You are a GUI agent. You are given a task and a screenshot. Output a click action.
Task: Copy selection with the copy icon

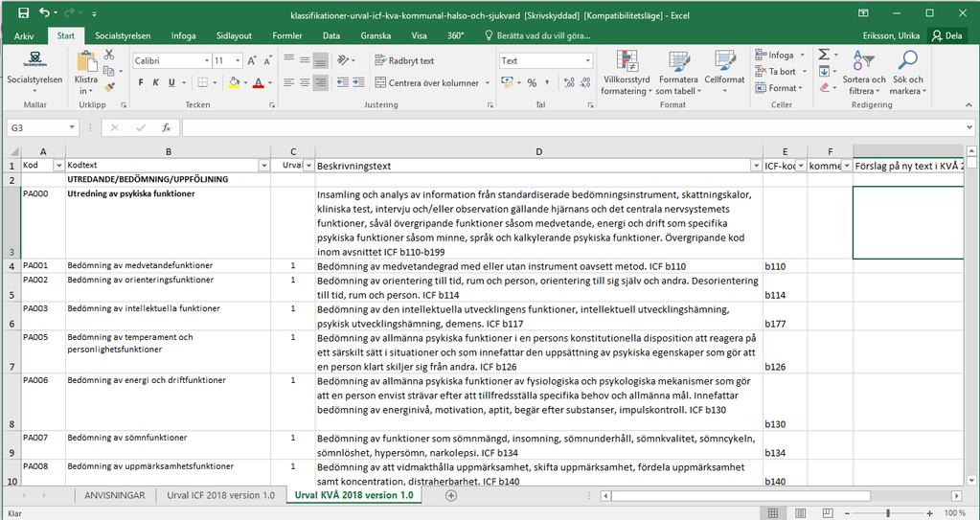tap(109, 71)
